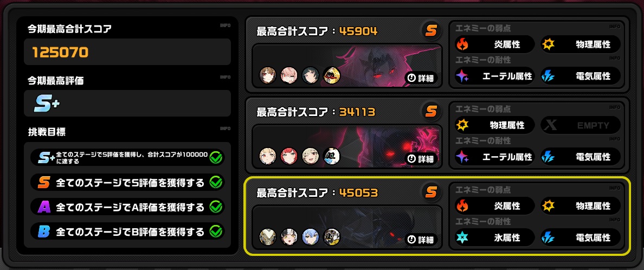Click the 炎属性 fire weakness in first stage
This screenshot has width=644, height=270.
[x=495, y=44]
